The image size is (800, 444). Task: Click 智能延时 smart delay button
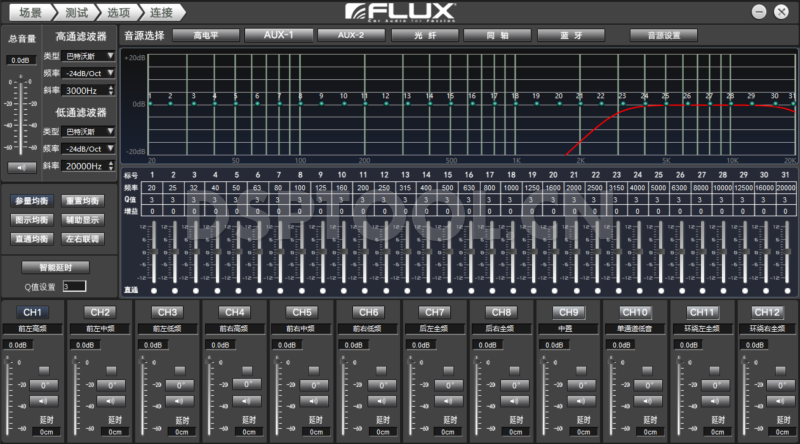(x=56, y=267)
